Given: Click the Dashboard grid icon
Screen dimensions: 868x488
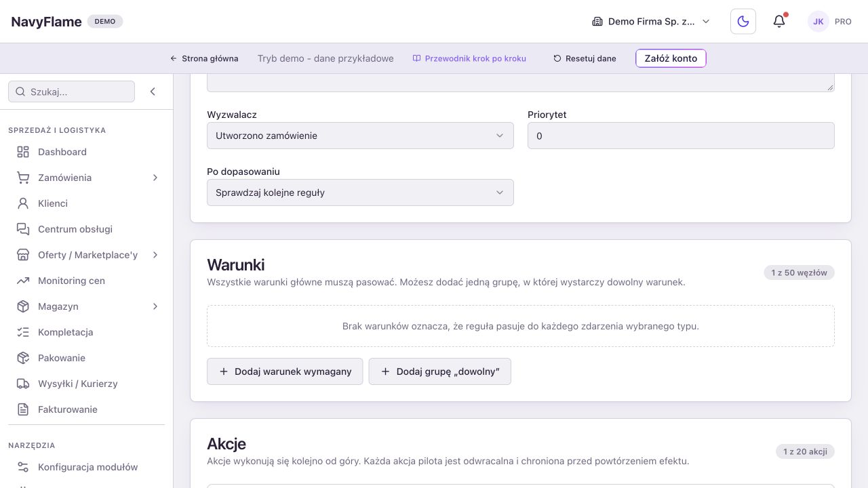Looking at the screenshot, I should [23, 152].
